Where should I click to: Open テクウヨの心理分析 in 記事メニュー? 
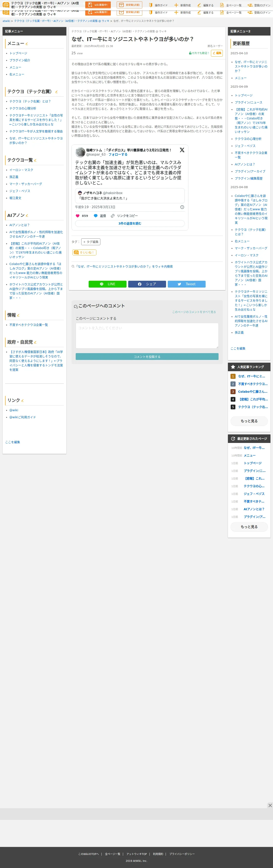pos(23,109)
